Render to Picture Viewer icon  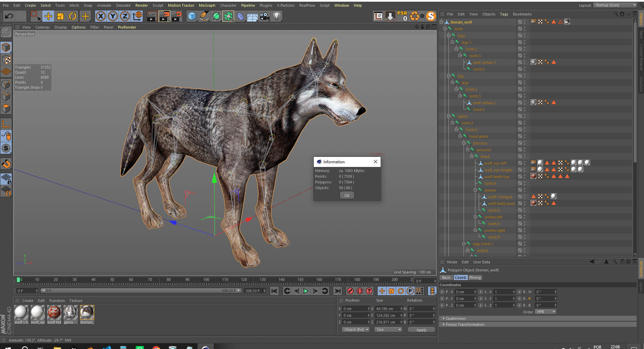pos(164,16)
